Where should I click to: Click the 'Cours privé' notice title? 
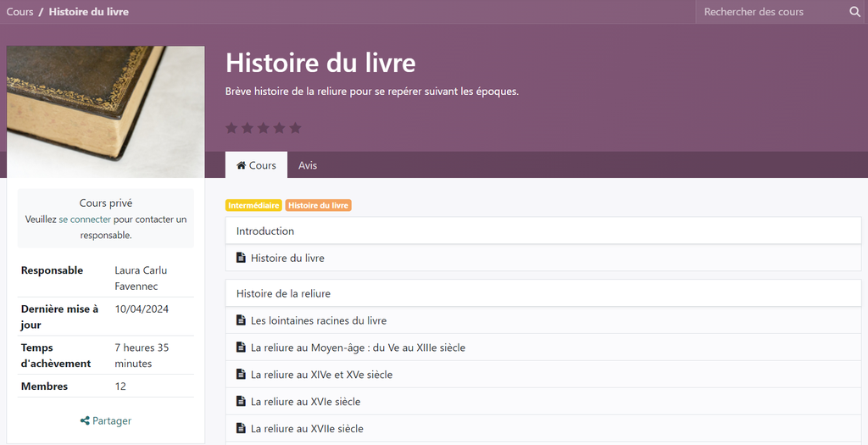click(106, 203)
